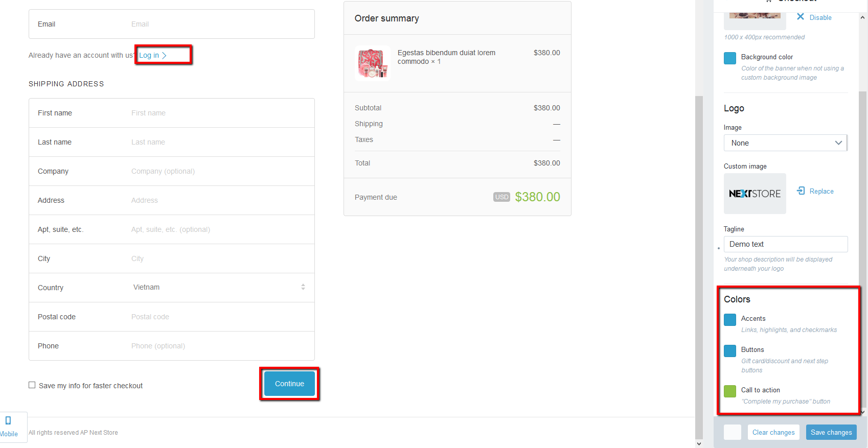This screenshot has width=868, height=448.
Task: Click the Continue button
Action: (289, 384)
